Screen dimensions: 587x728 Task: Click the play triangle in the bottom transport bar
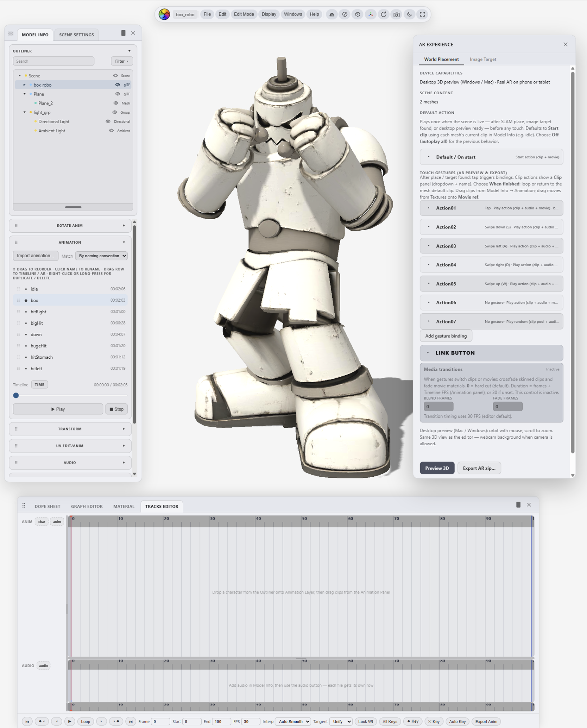70,721
